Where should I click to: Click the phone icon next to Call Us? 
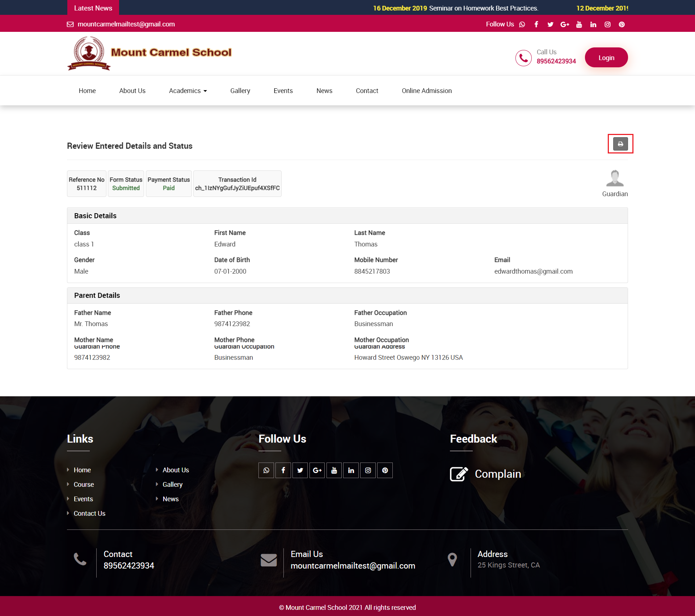click(x=523, y=58)
